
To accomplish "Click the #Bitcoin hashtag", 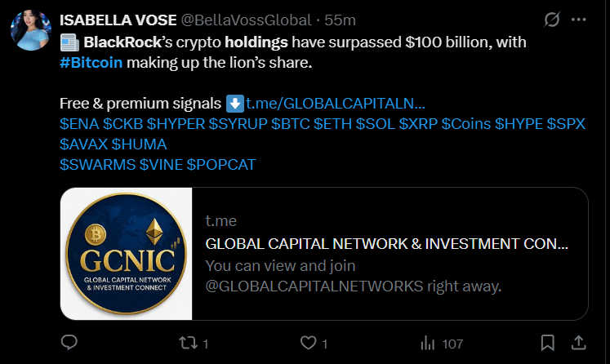I will click(x=91, y=63).
